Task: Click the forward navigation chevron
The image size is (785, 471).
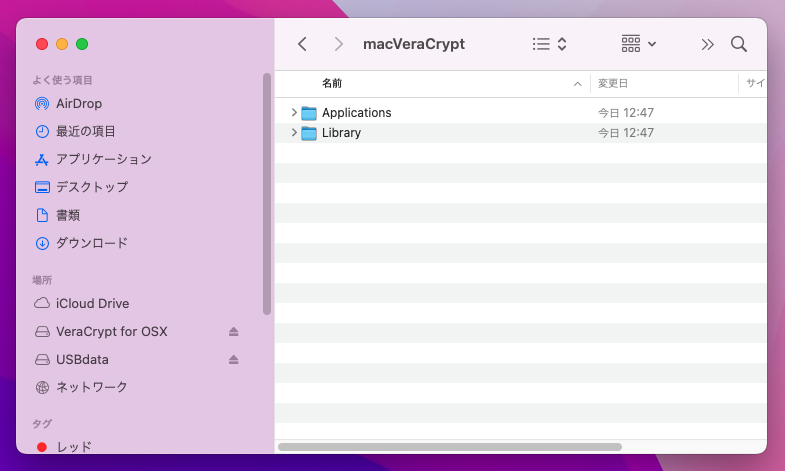Action: (x=339, y=44)
